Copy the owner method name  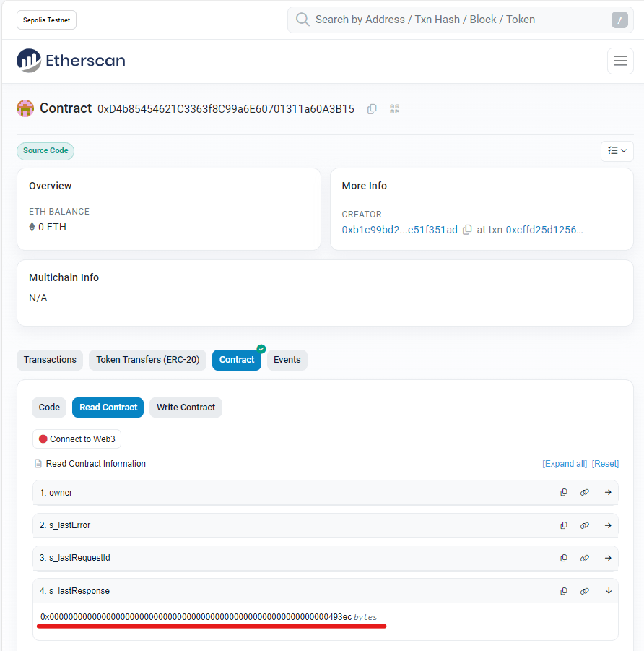coord(563,492)
